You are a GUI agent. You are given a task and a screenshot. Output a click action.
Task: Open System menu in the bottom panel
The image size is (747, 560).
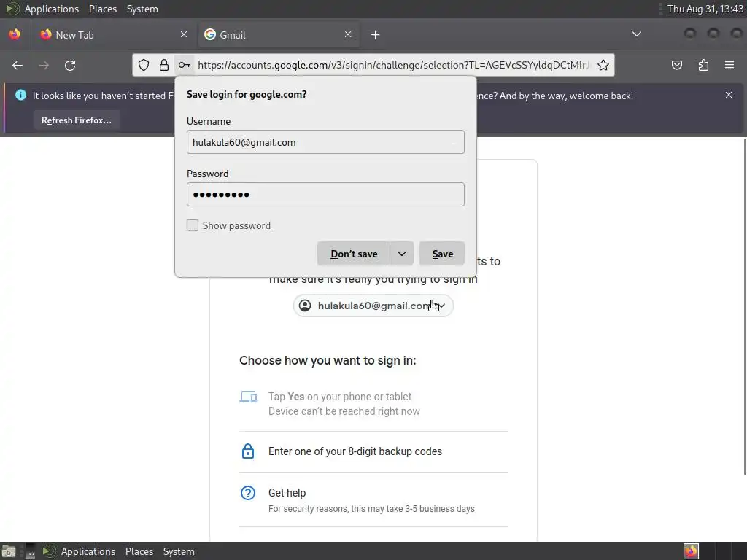(179, 551)
